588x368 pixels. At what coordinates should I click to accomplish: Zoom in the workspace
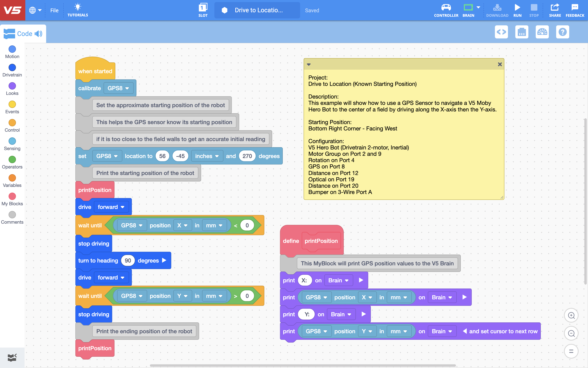(x=571, y=315)
